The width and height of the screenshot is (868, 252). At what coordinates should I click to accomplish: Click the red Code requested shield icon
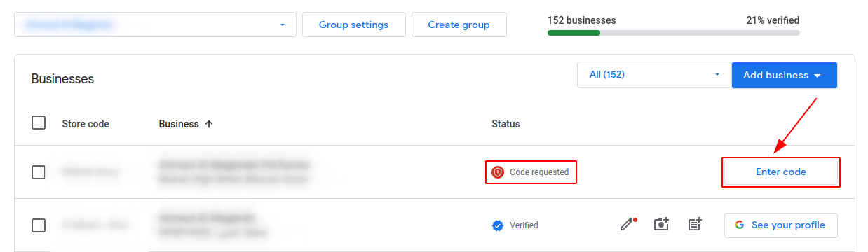point(498,172)
